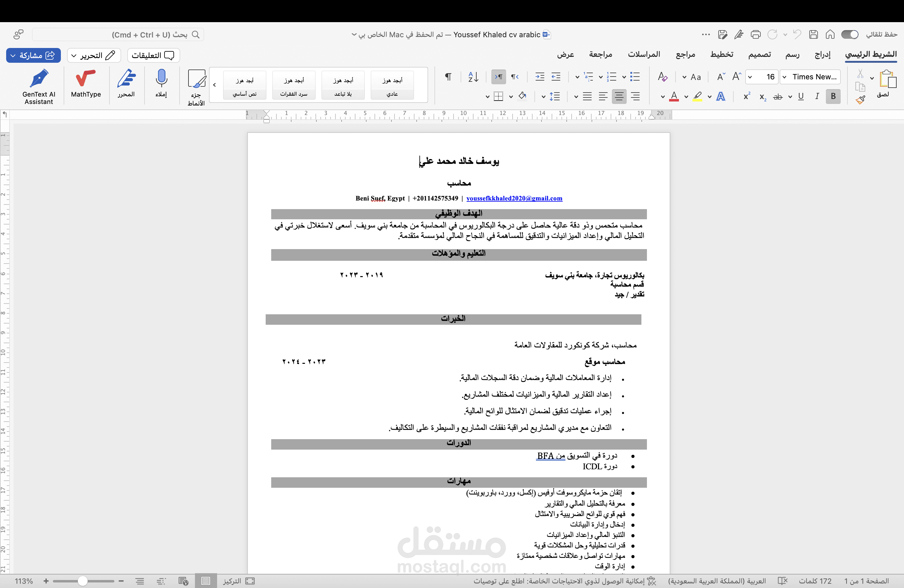Open the Mailings (المراسلات) tab

coord(644,55)
